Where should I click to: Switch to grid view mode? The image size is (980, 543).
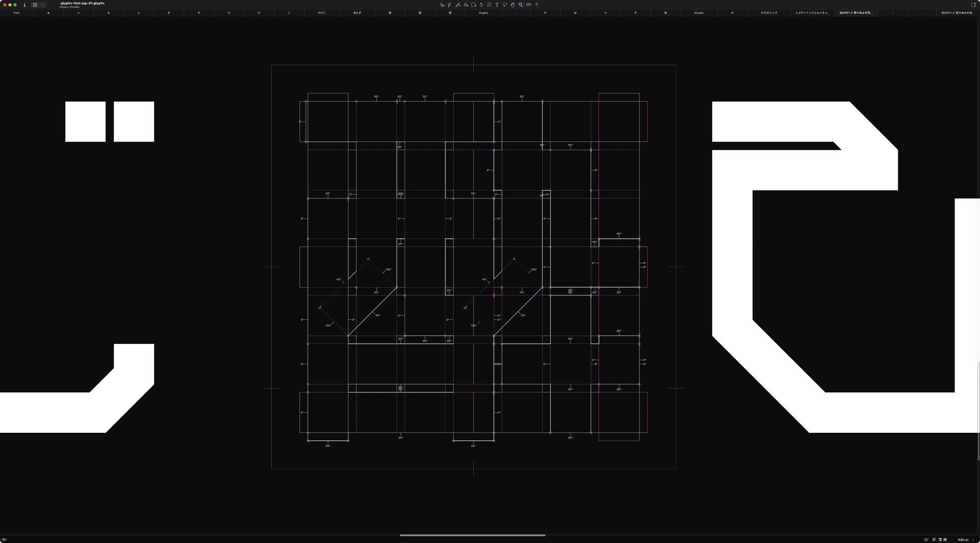35,5
